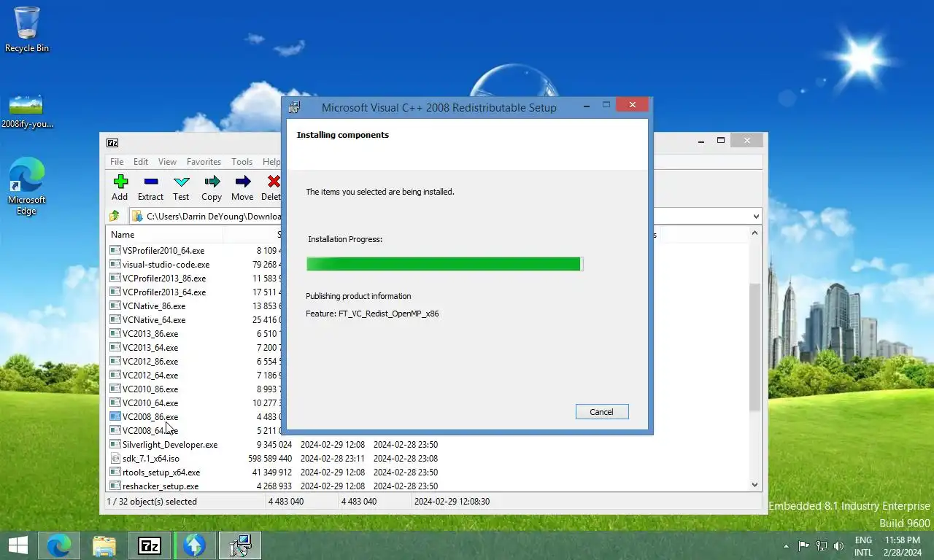934x560 pixels.
Task: Click the 7z window title icon
Action: 112,143
